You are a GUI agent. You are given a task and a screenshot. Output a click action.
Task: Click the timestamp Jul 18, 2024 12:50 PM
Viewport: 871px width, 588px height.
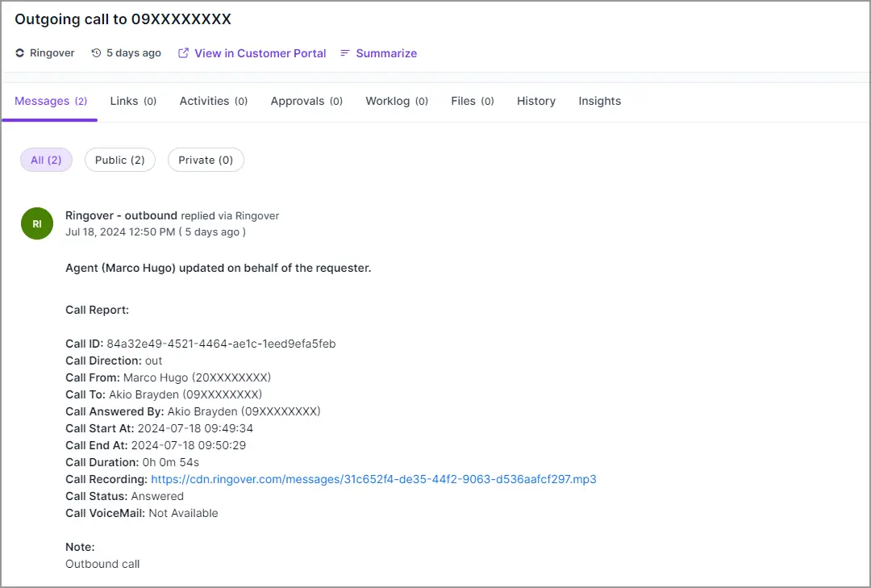click(120, 232)
